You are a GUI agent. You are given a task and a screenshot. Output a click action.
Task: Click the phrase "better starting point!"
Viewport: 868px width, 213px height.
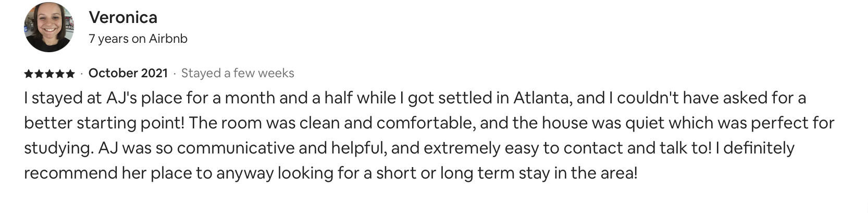(104, 123)
